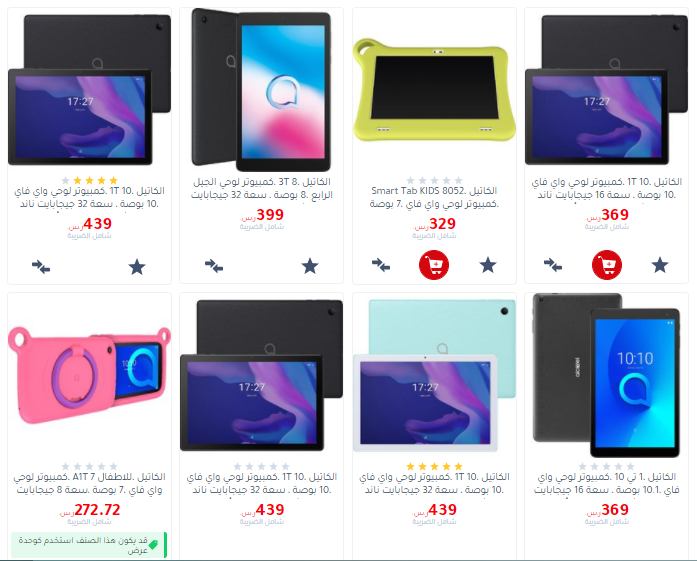This screenshot has height=561, width=697.
Task: Compare the 399 Alcatel 3T 8 tablet
Action: point(214,266)
